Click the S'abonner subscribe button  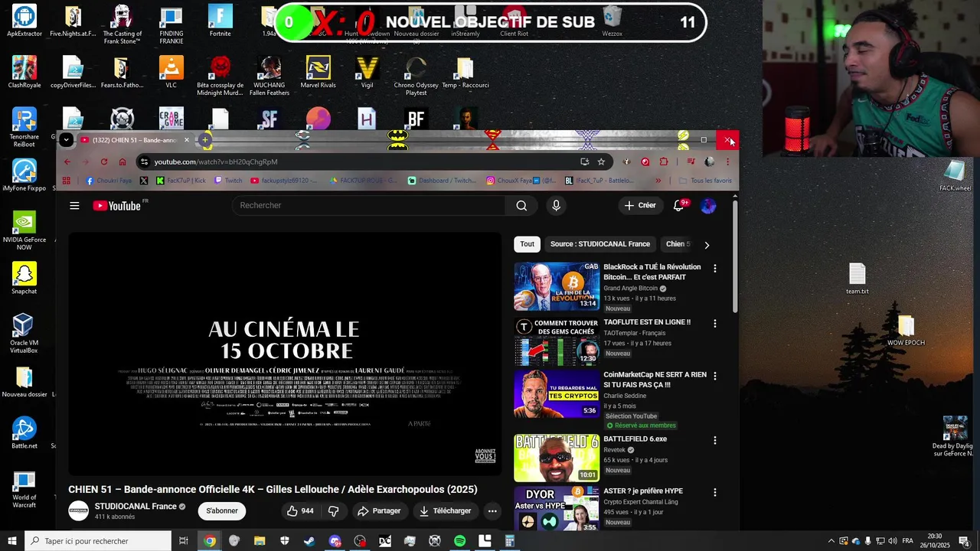(x=222, y=510)
